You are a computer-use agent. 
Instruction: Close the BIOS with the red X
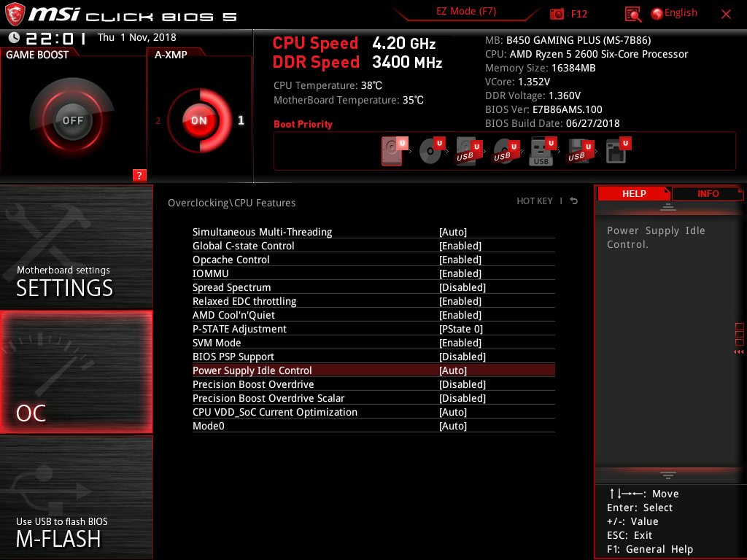coord(726,15)
